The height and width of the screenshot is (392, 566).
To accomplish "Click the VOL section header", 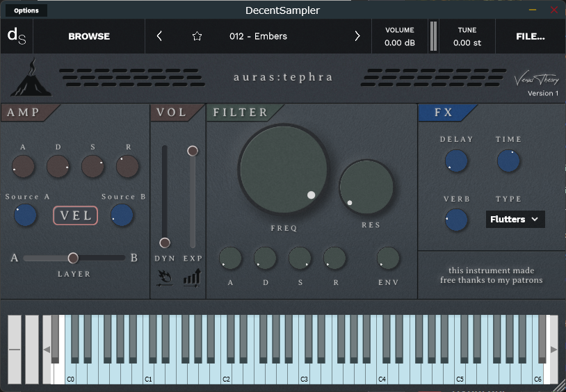I will point(172,113).
